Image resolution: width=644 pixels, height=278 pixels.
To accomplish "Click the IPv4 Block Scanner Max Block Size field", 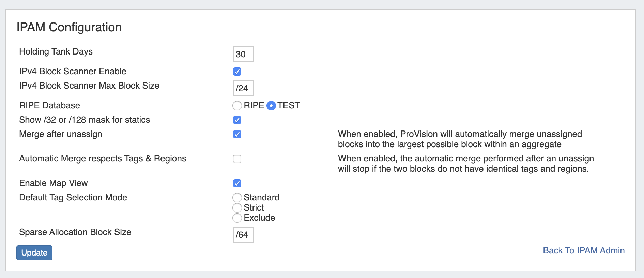I will click(x=243, y=88).
